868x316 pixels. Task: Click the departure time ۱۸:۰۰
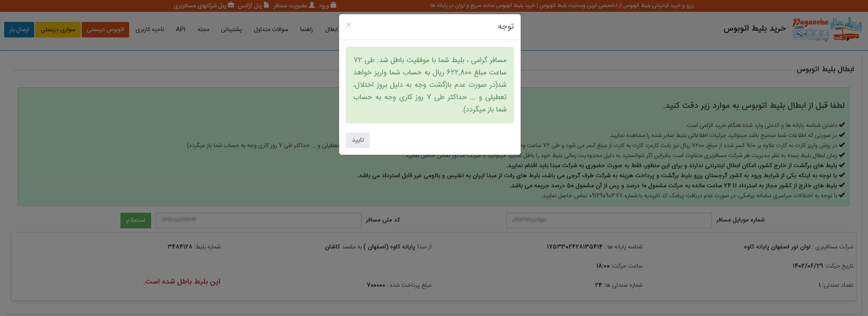(603, 266)
